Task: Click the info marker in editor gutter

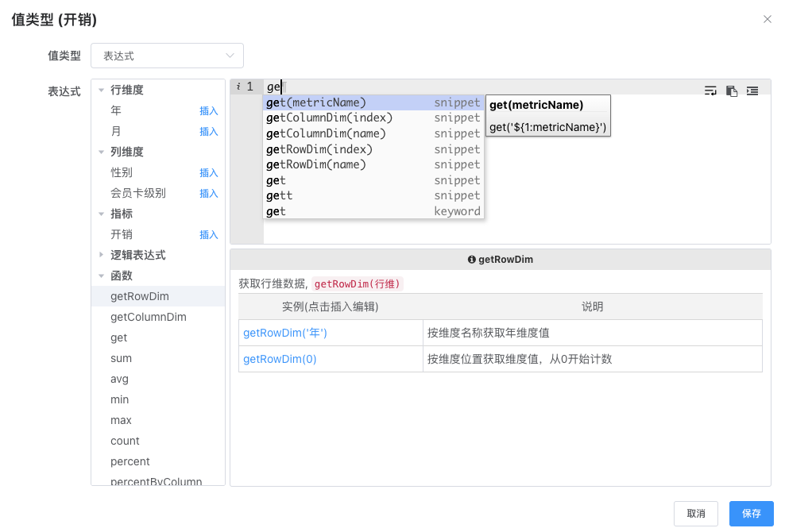Action: [238, 87]
